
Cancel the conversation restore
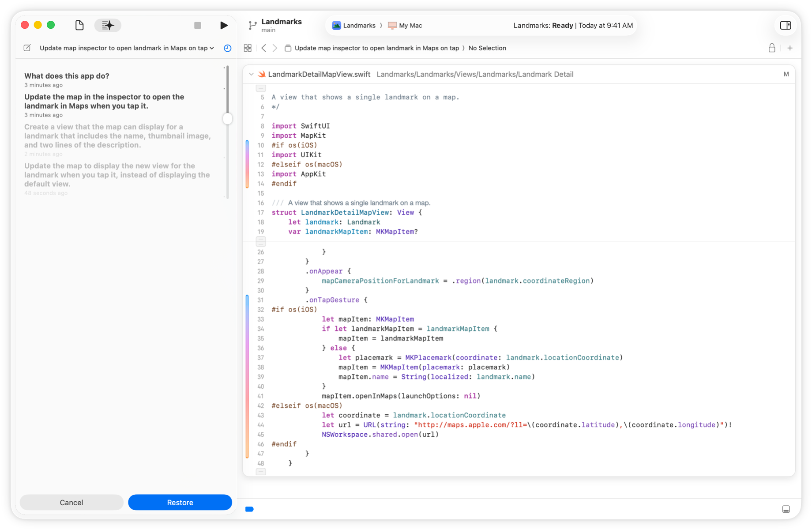(71, 502)
